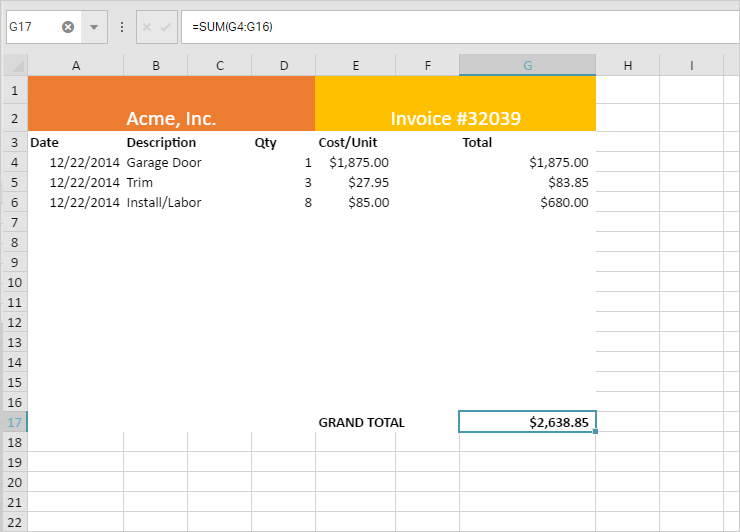Select the $85.00 cost per unit cell
The height and width of the screenshot is (532, 740).
click(x=356, y=202)
